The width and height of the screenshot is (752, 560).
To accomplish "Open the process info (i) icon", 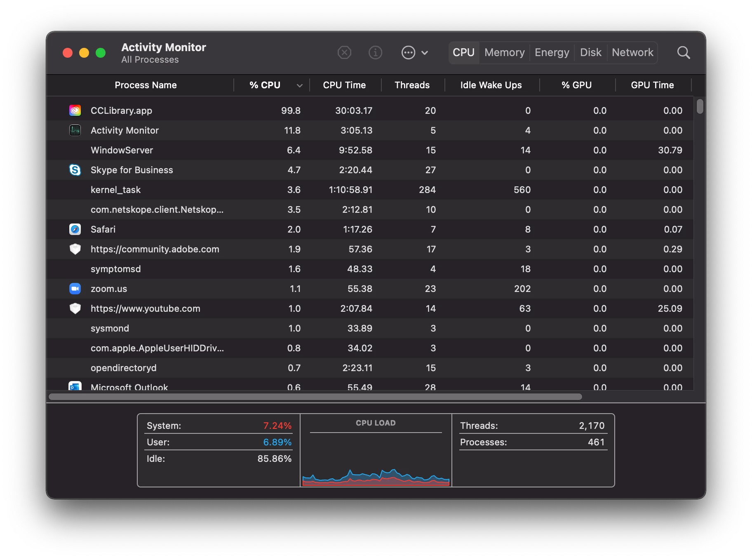I will 375,52.
